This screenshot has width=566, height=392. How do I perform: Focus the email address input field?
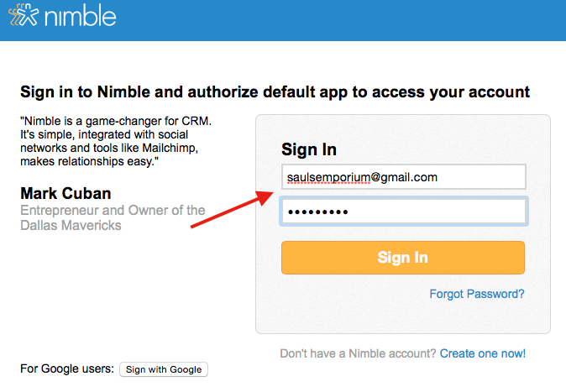click(x=404, y=177)
